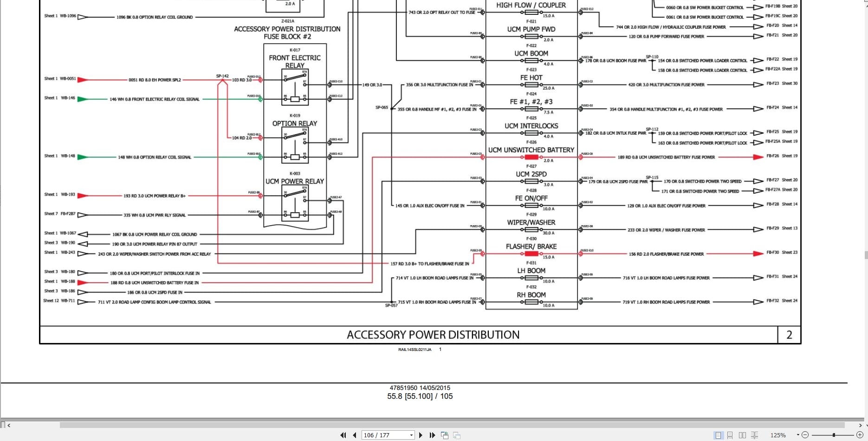Click the 233 OR 2.0 WIPER / WASHER FUSE POWER label
868x441 pixels.
click(x=666, y=230)
